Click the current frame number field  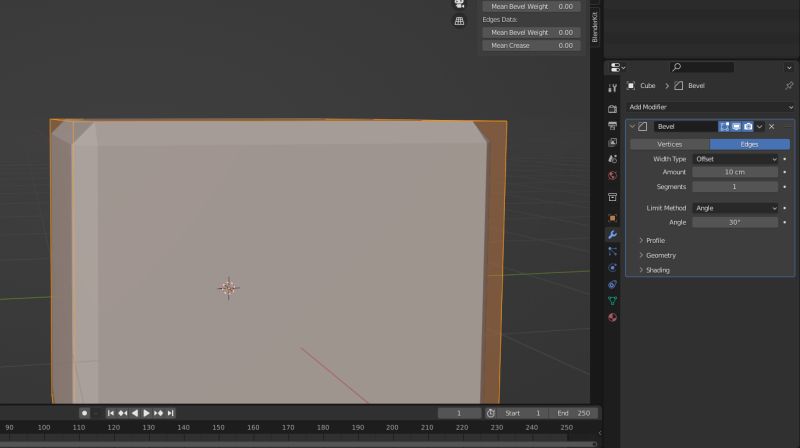pyautogui.click(x=459, y=413)
